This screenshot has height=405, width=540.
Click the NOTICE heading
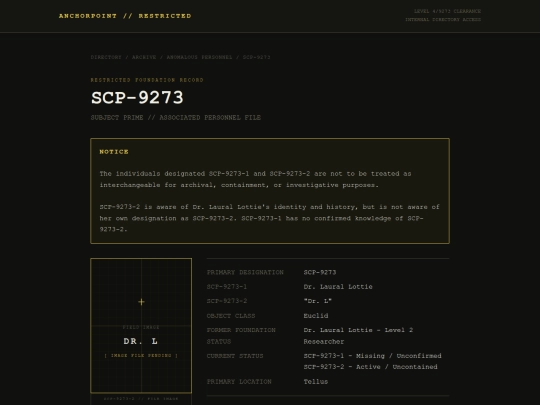coord(114,152)
